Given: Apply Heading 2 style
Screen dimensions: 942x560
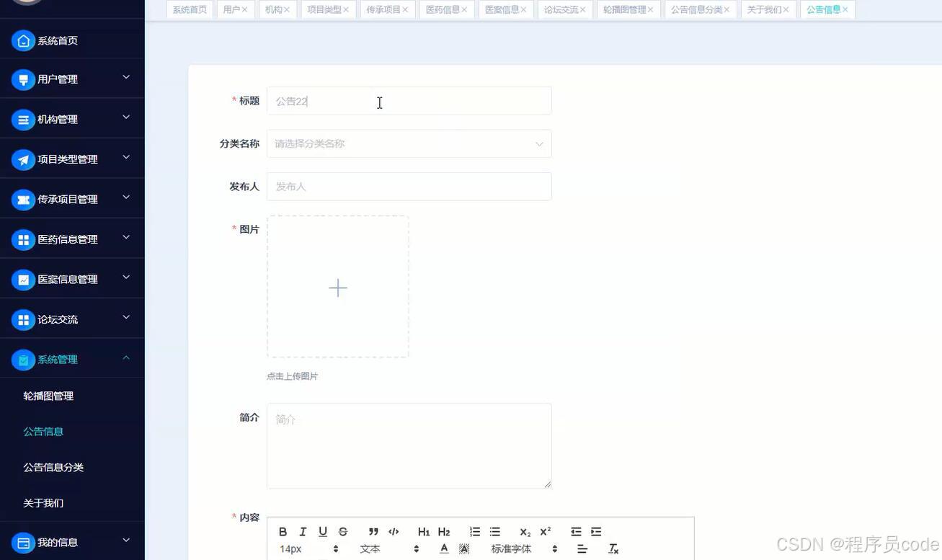Looking at the screenshot, I should (444, 532).
